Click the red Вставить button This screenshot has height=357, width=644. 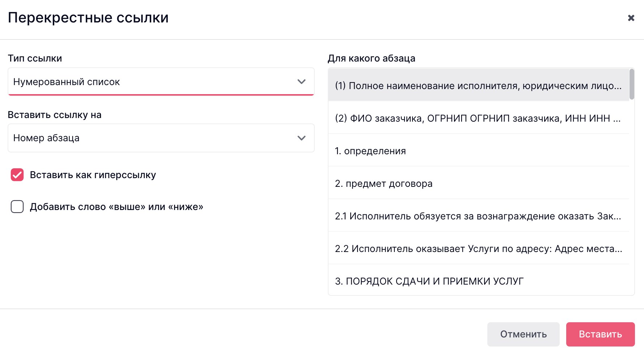pos(600,334)
